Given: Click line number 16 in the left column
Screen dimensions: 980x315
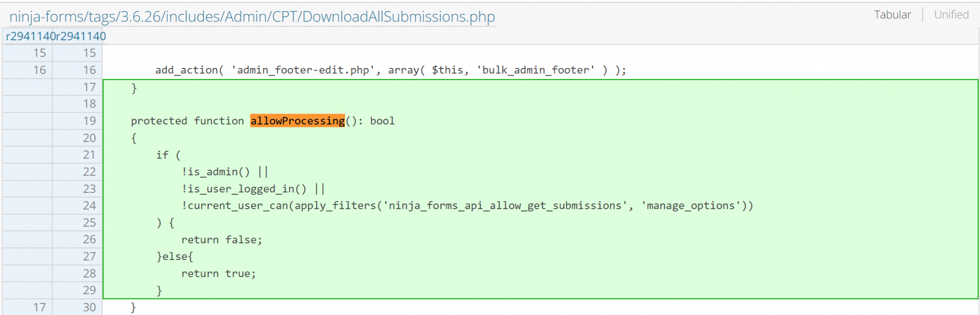Looking at the screenshot, I should [x=39, y=70].
